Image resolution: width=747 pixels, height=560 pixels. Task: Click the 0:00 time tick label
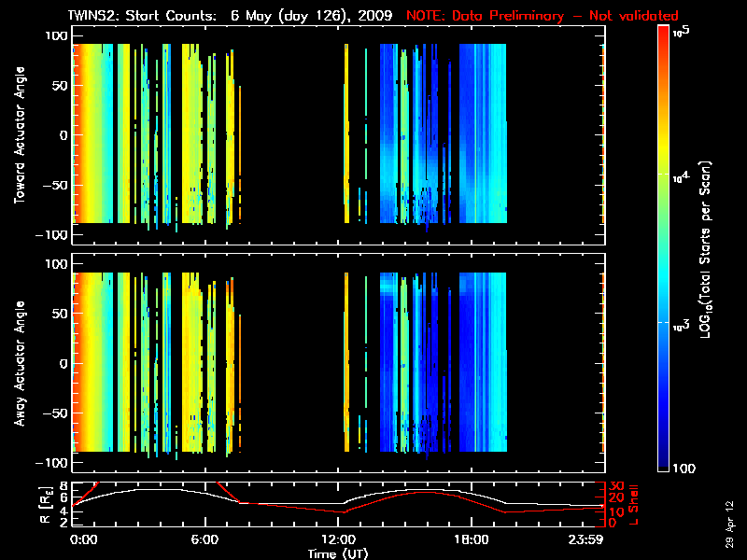(x=83, y=540)
